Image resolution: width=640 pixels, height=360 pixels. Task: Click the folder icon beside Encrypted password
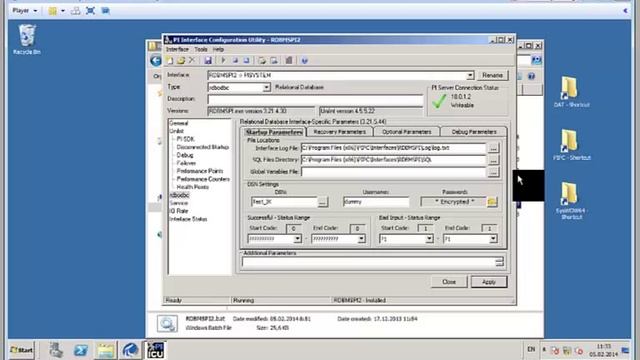click(492, 202)
